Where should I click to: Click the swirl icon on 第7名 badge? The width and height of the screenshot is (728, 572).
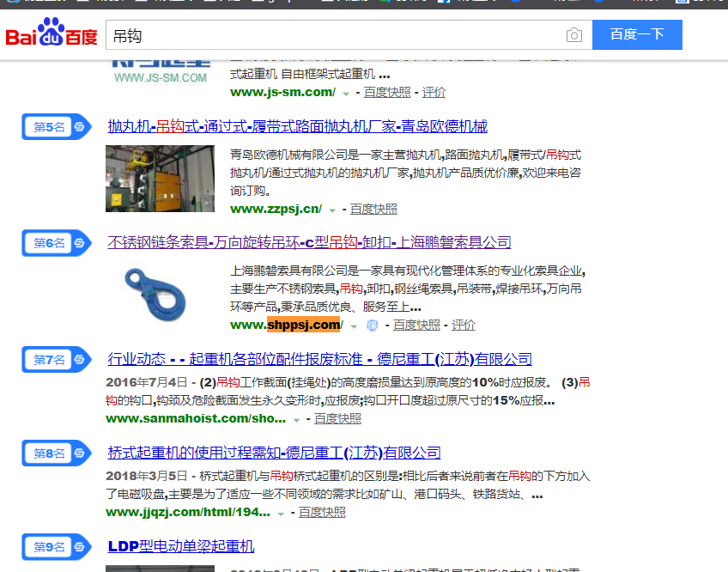click(x=79, y=360)
